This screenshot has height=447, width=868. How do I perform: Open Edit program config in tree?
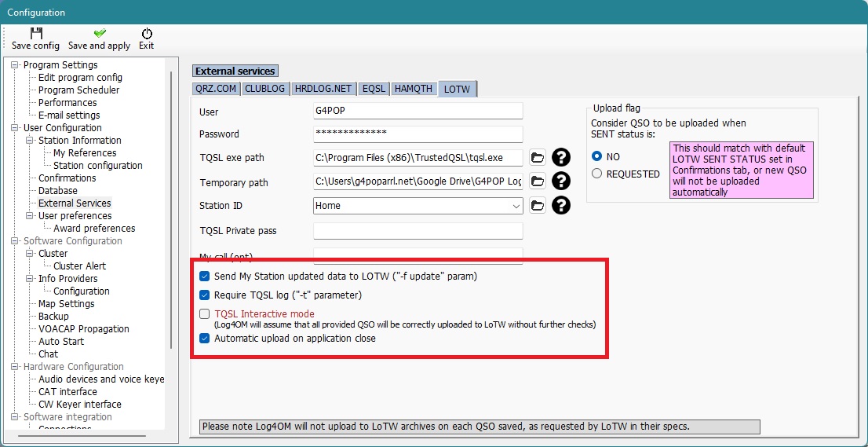point(80,78)
